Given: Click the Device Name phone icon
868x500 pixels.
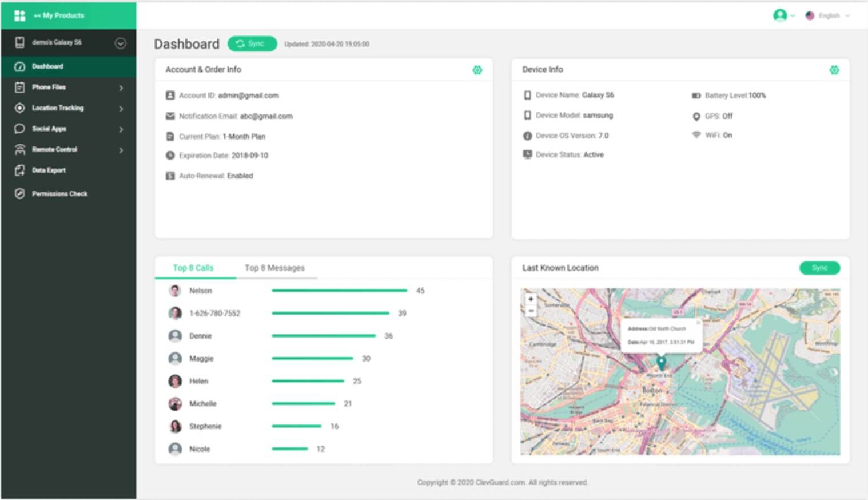Looking at the screenshot, I should [527, 95].
